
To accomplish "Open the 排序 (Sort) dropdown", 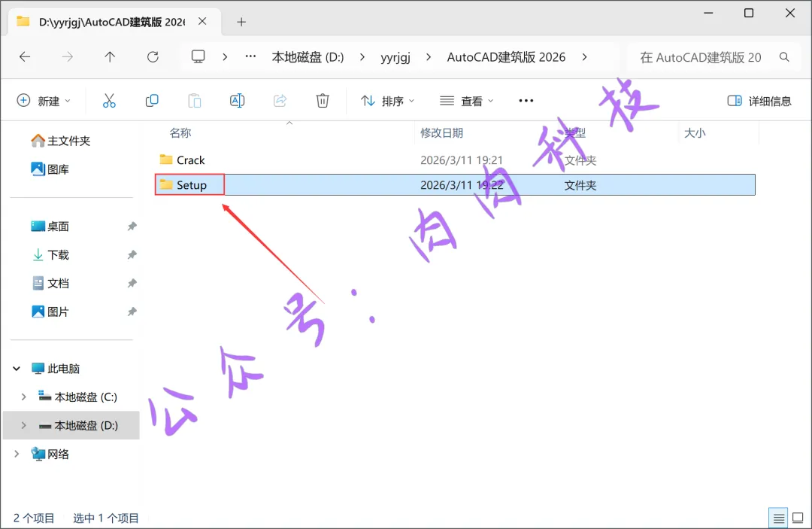I will click(x=387, y=101).
